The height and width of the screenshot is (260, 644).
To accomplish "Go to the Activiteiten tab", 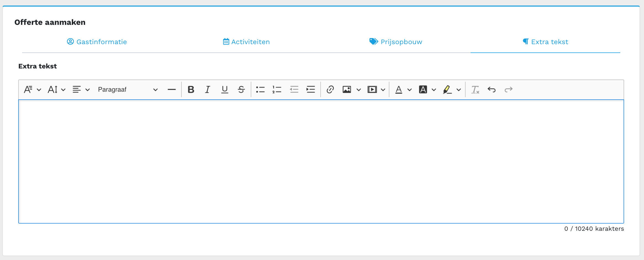I will 246,42.
